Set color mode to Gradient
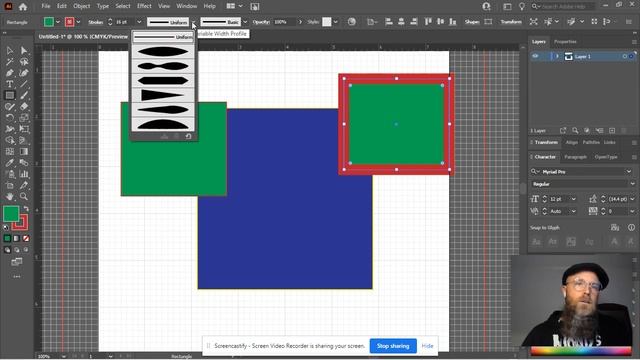640x360 pixels. 17,238
